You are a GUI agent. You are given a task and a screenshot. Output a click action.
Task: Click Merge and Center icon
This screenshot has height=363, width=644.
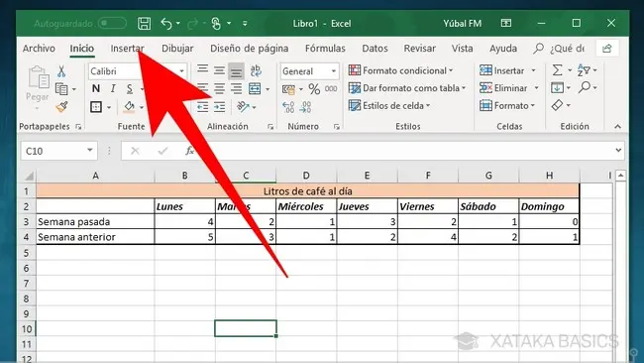click(255, 88)
